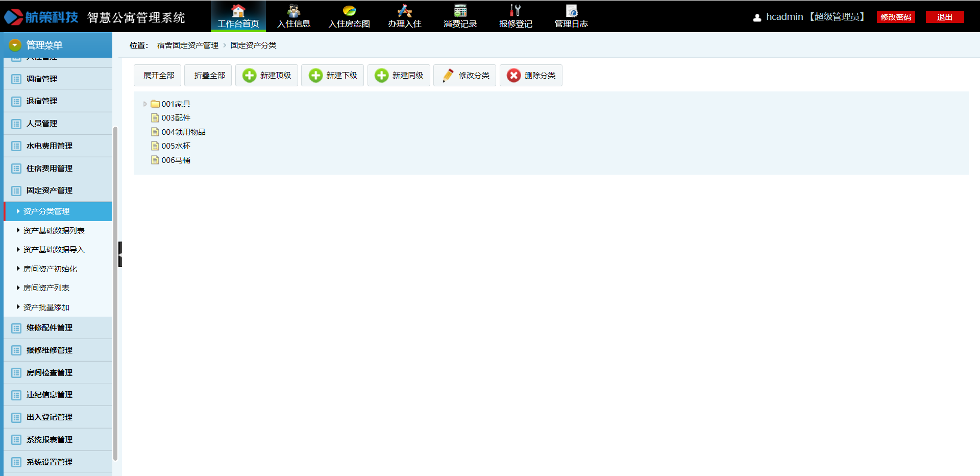Expand the 维修配件管理 menu section
The height and width of the screenshot is (476, 980).
click(50, 328)
